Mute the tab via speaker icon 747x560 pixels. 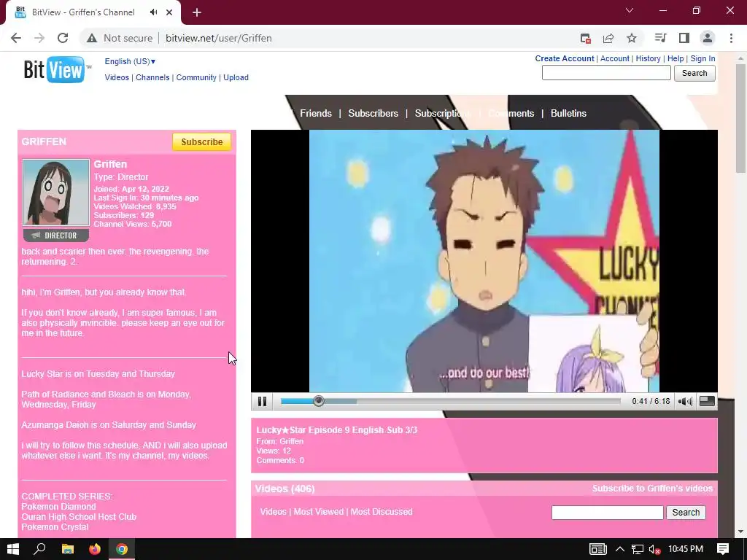[153, 12]
